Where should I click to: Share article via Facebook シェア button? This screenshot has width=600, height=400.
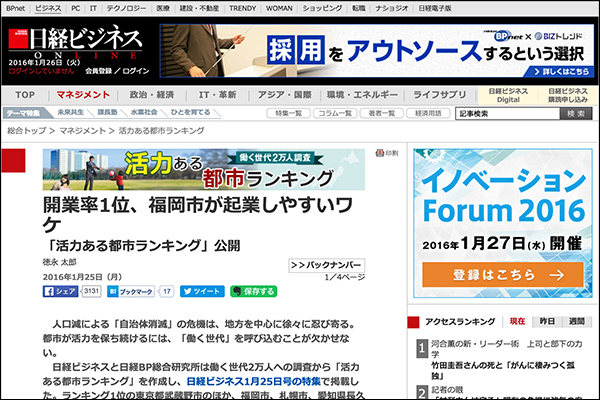click(x=61, y=291)
